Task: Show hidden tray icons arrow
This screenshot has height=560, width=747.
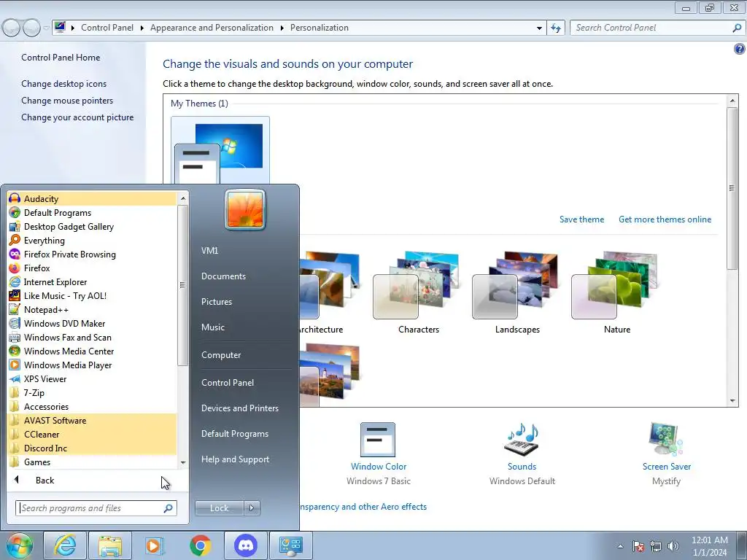Action: tap(620, 546)
